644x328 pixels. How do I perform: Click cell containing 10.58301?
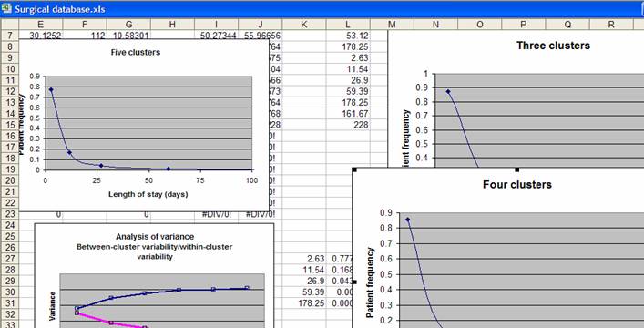pos(128,36)
